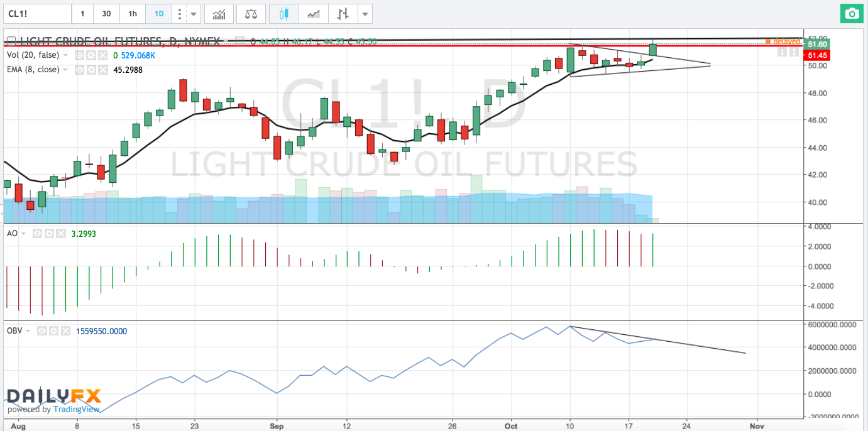This screenshot has height=431, width=868.
Task: Open settings gear for EMA indicator
Action: click(x=91, y=69)
